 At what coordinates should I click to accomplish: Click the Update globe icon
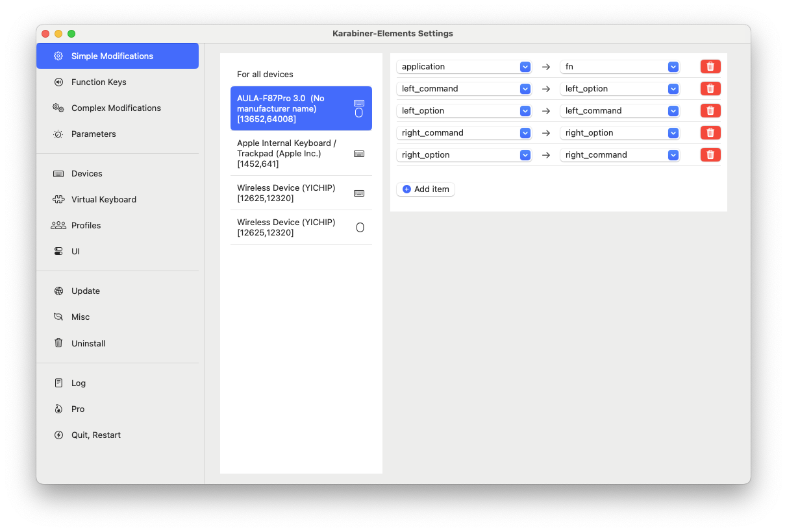pyautogui.click(x=58, y=291)
